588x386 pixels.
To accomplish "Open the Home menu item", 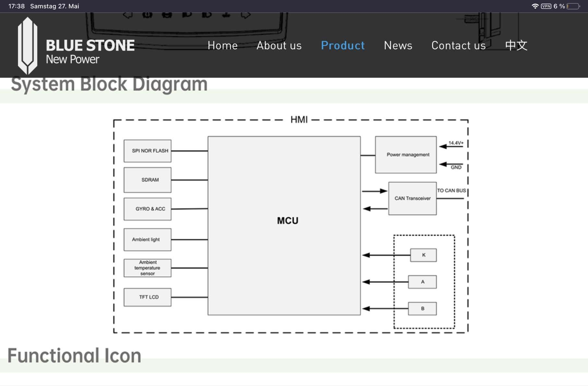I will (x=222, y=46).
